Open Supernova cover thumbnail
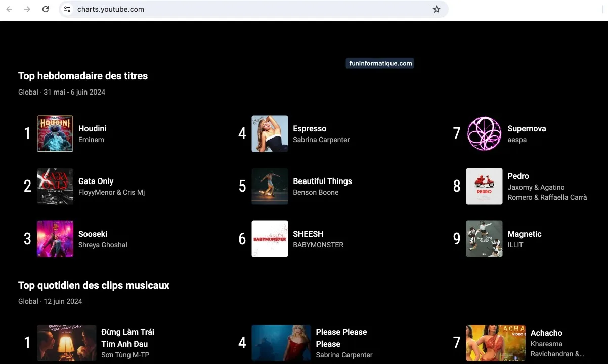The height and width of the screenshot is (364, 608). (484, 133)
